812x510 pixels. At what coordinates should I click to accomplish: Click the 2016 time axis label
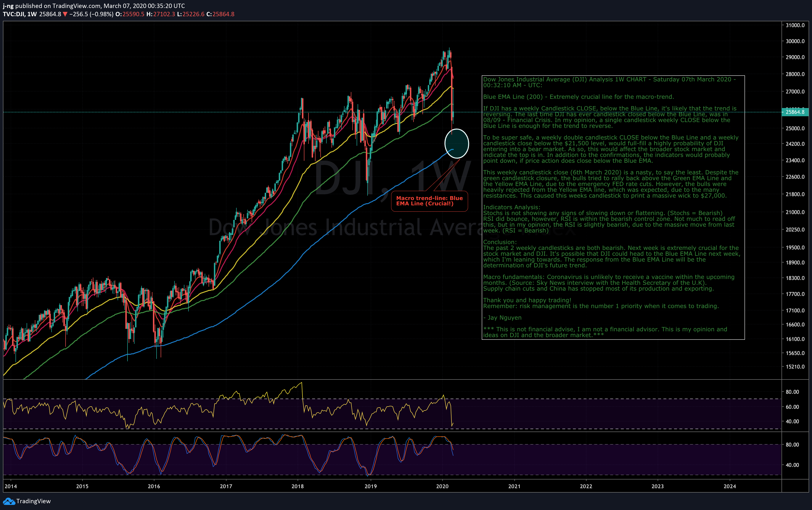pyautogui.click(x=154, y=486)
